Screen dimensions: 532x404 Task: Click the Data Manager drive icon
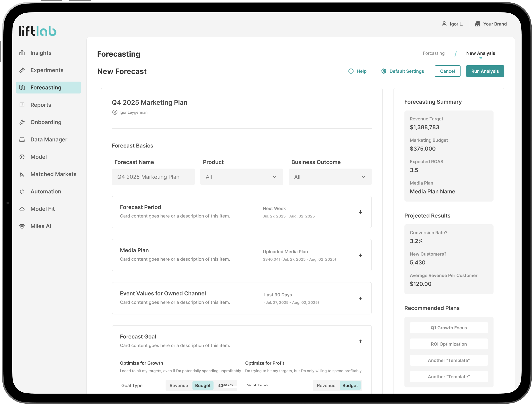(x=22, y=139)
